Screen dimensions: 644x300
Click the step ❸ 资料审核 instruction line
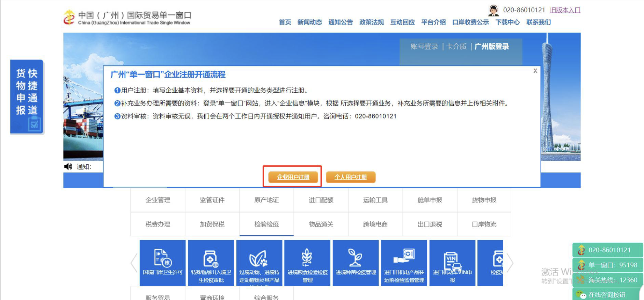(x=255, y=116)
